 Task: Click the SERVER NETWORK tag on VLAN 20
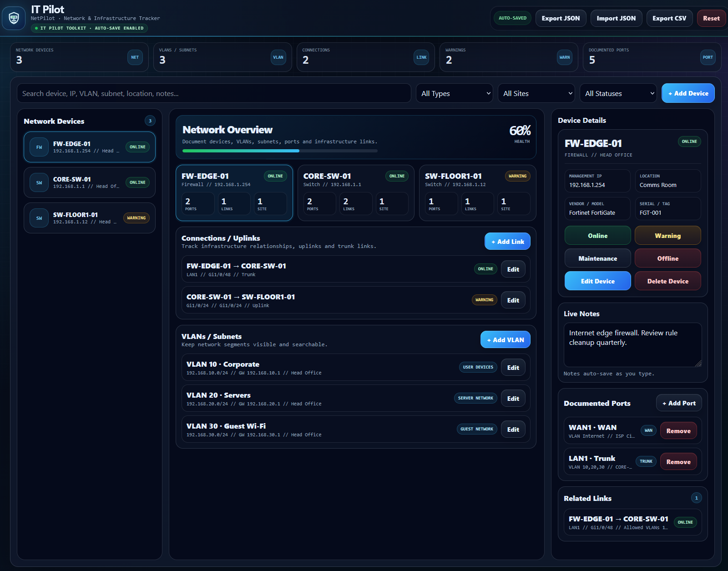point(475,398)
